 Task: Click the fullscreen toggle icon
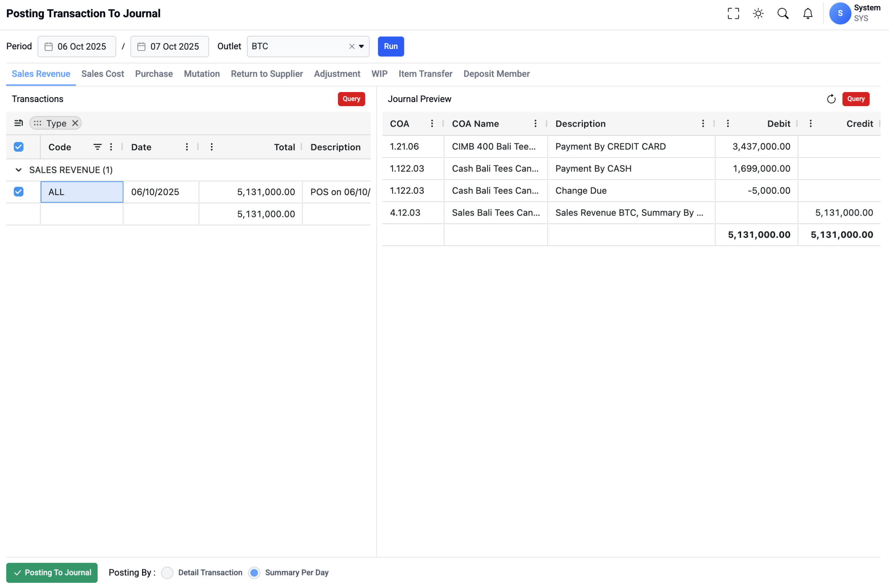[x=733, y=14]
